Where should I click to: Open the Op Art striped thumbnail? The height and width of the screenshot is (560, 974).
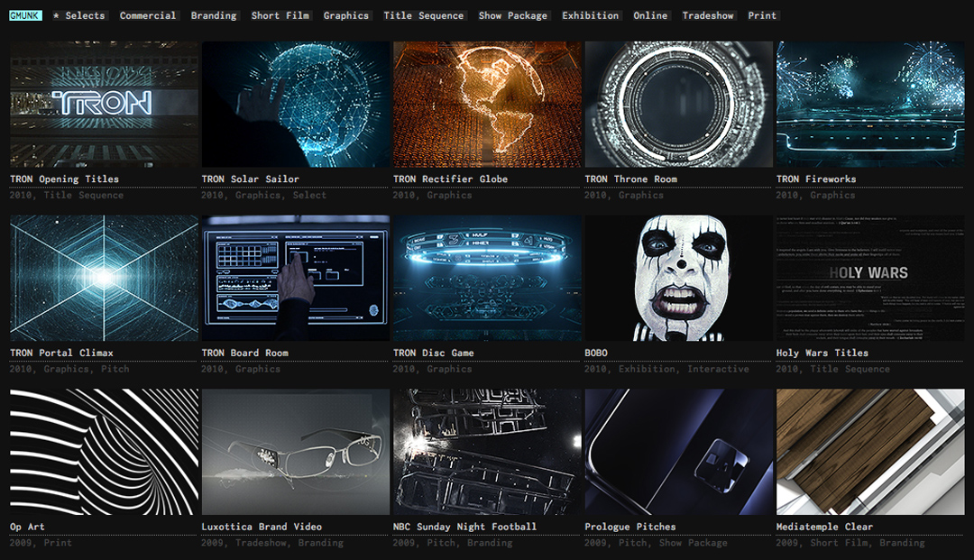pos(104,452)
